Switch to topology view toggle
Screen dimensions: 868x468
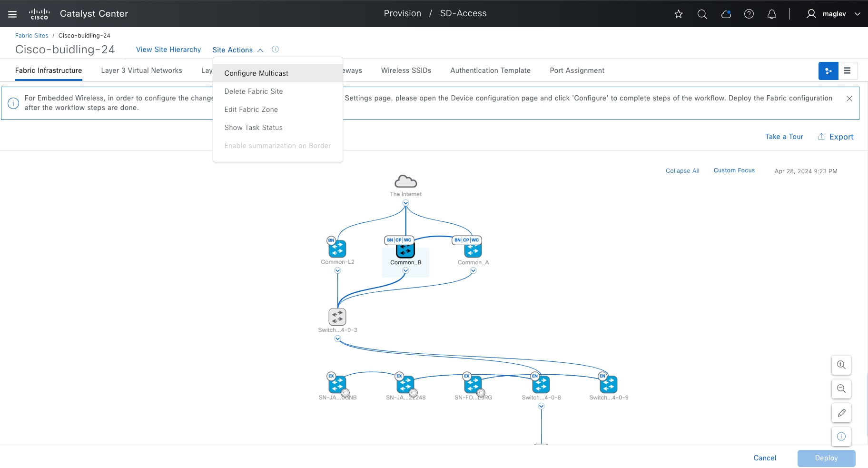coord(829,71)
